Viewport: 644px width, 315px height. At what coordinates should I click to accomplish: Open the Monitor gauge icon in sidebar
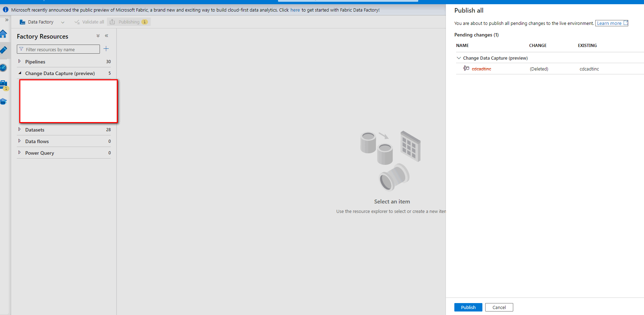coord(4,68)
